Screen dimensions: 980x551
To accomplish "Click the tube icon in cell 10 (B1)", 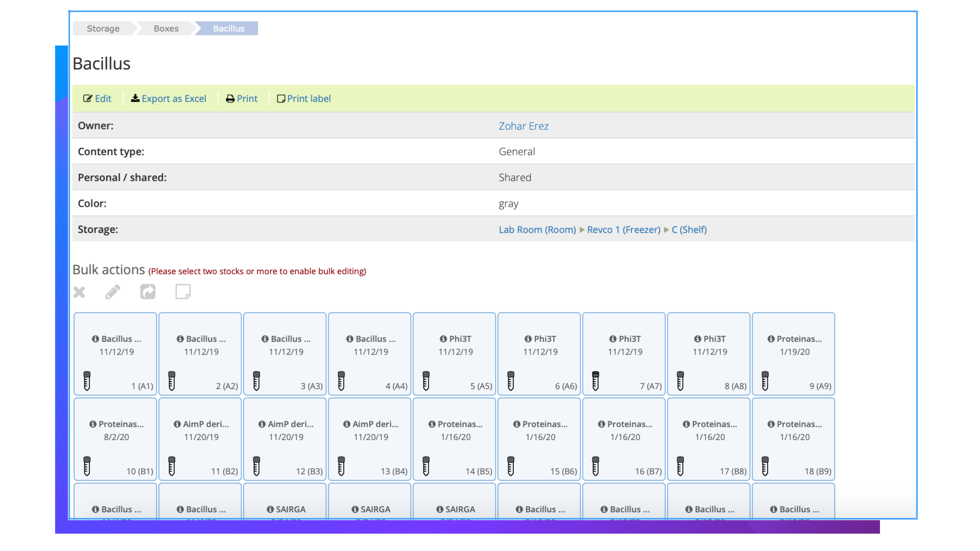I will pos(87,466).
